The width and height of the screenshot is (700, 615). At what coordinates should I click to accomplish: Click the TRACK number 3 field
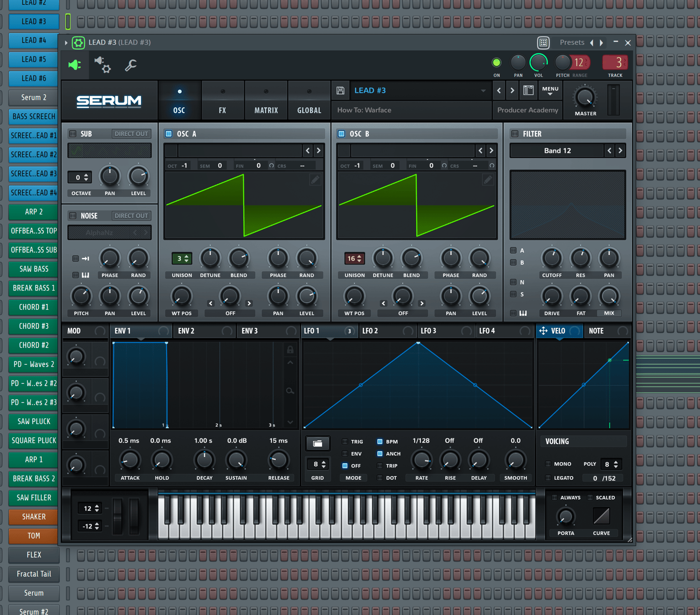[x=615, y=63]
